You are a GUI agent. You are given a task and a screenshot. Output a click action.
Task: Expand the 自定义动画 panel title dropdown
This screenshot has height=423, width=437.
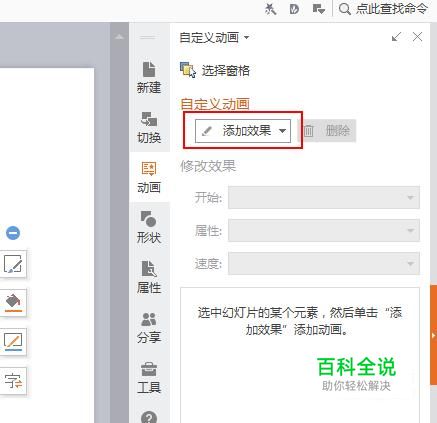coord(247,37)
